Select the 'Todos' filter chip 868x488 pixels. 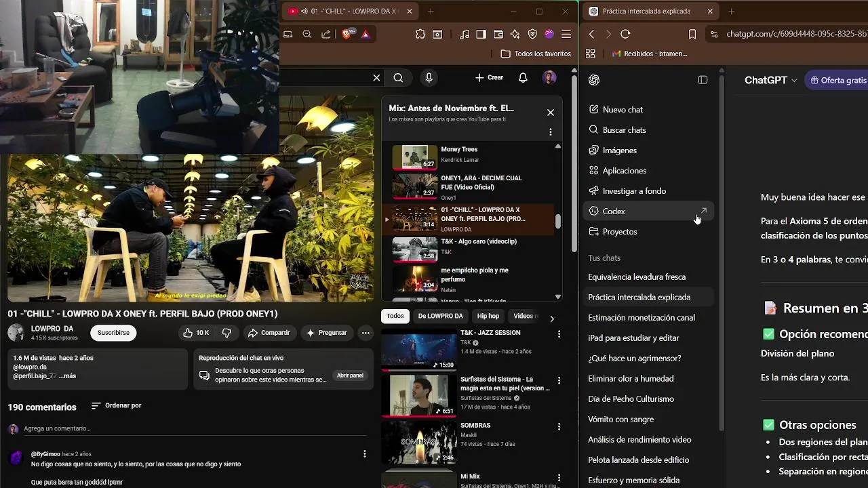395,316
